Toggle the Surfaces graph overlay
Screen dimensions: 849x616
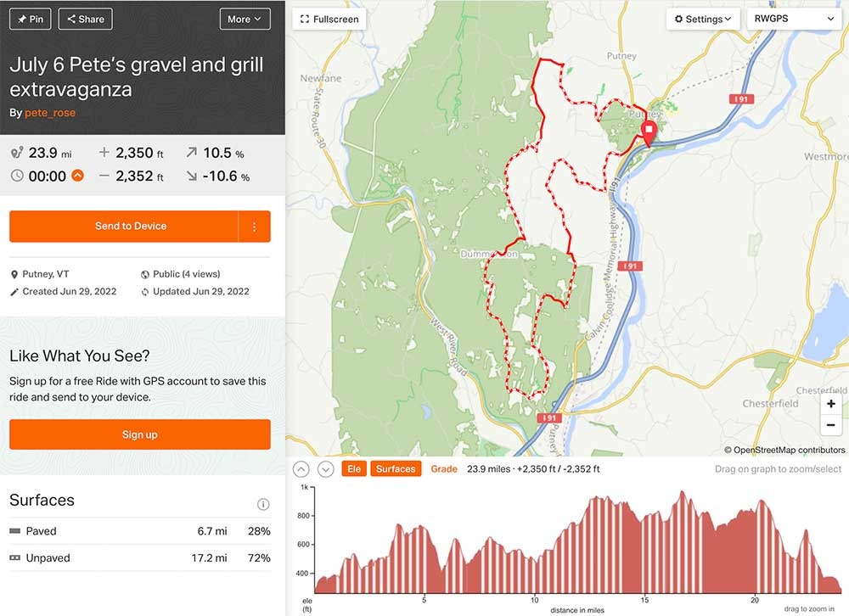pos(396,469)
